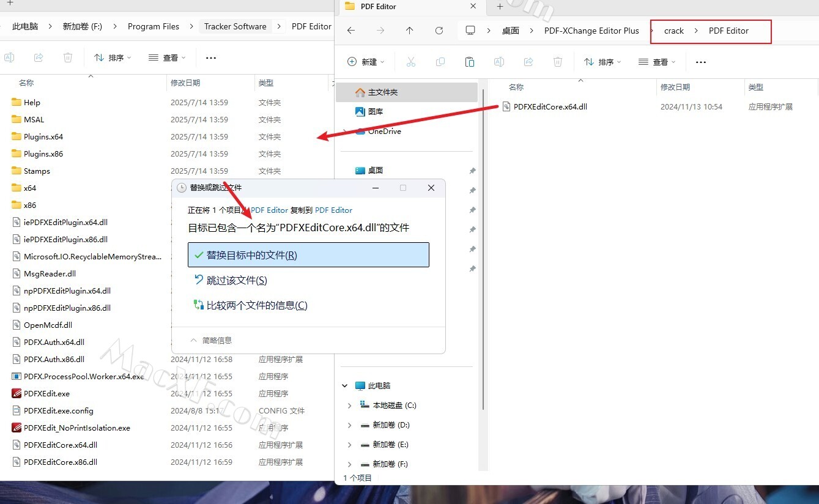Click the share icon in right window toolbar
This screenshot has height=504, width=819.
click(x=528, y=62)
